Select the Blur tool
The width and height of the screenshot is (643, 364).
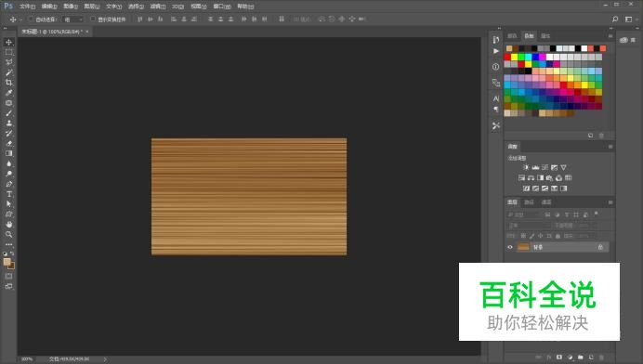pyautogui.click(x=8, y=163)
